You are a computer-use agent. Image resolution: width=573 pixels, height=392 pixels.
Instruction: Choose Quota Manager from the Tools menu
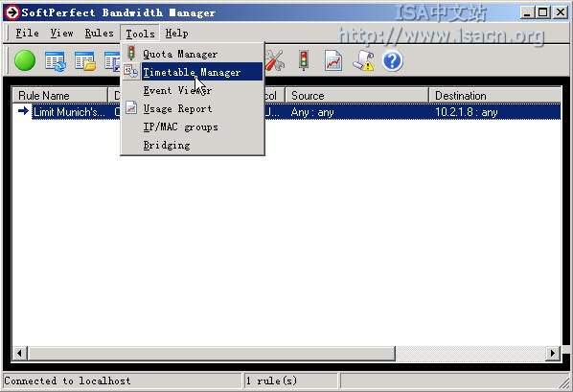pyautogui.click(x=193, y=54)
